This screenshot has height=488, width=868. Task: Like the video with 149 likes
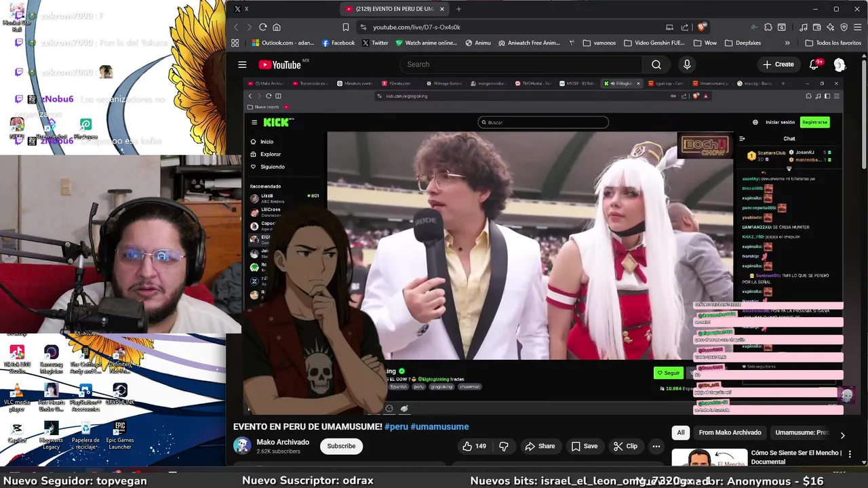coord(475,446)
